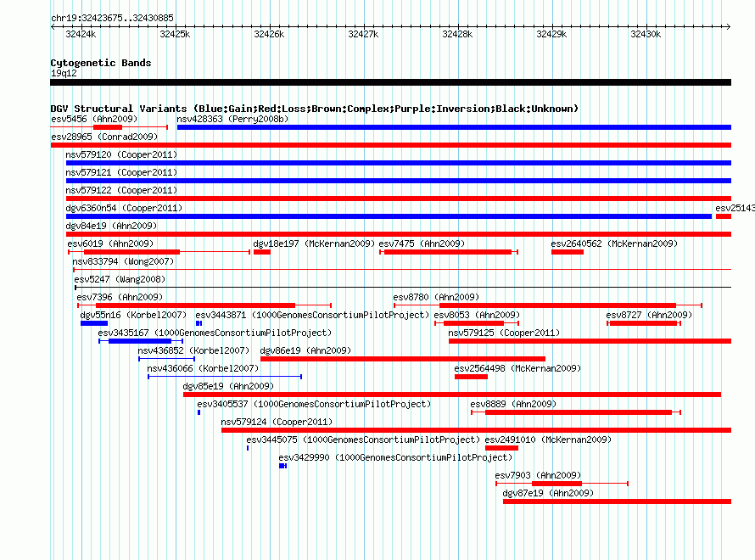
Task: Click the nsv579120 (Cooper2011) label
Action: click(121, 154)
